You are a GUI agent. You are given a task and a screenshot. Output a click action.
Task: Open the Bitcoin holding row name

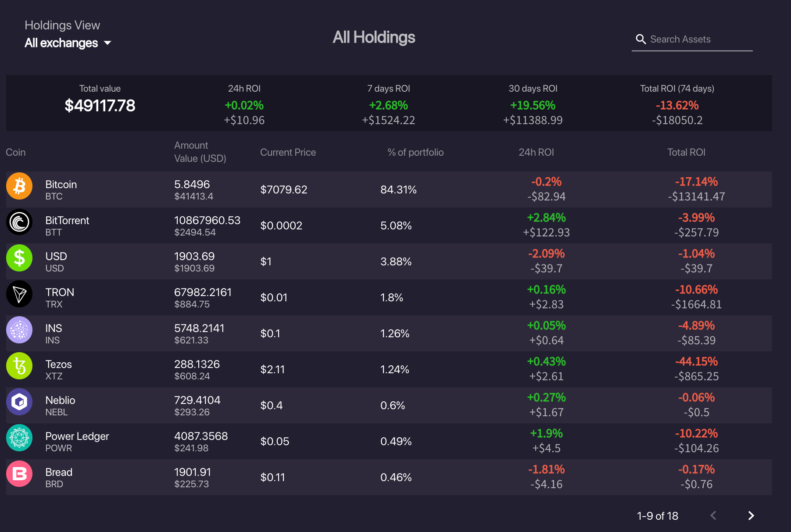click(x=61, y=185)
